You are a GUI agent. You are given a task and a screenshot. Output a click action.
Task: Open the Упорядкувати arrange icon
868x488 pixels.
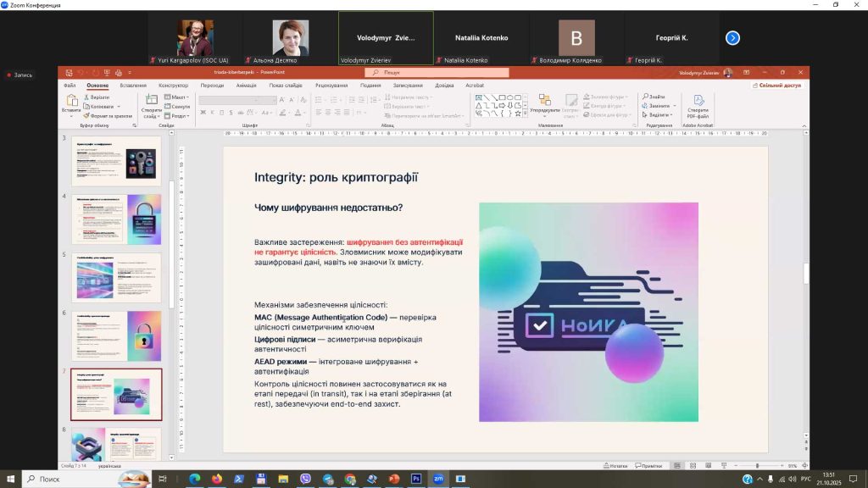tap(544, 101)
